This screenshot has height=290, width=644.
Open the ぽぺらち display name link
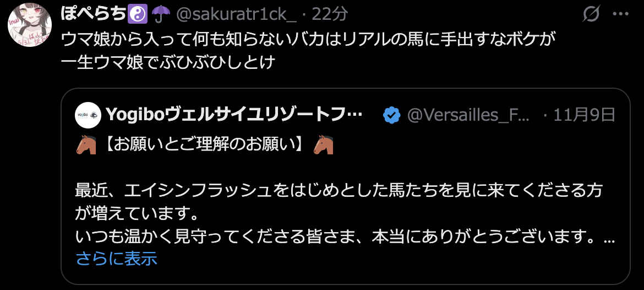click(93, 14)
